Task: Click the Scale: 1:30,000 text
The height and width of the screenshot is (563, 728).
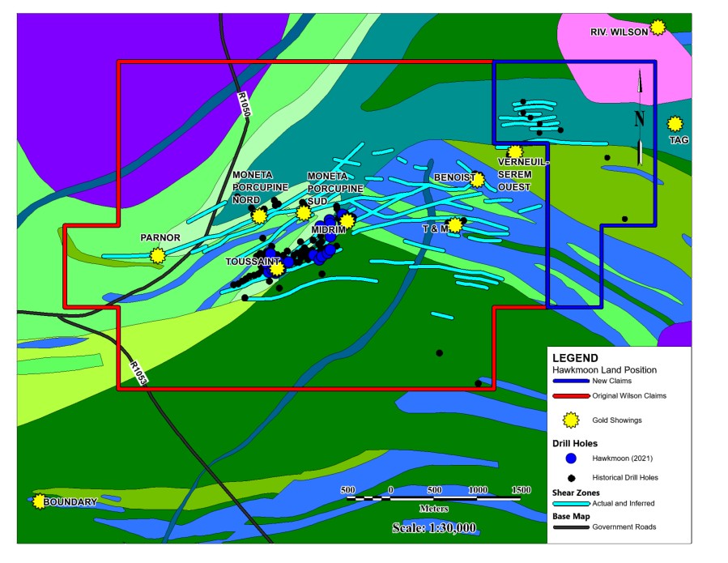Action: [x=434, y=528]
